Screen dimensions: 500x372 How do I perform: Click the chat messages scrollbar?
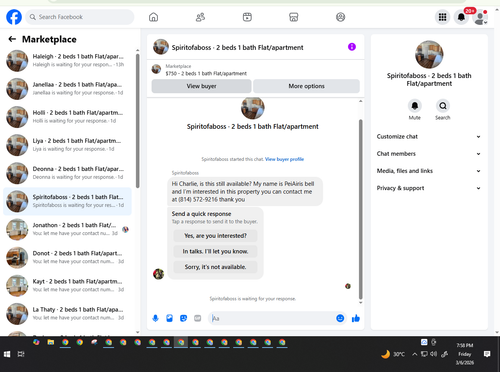(360, 209)
